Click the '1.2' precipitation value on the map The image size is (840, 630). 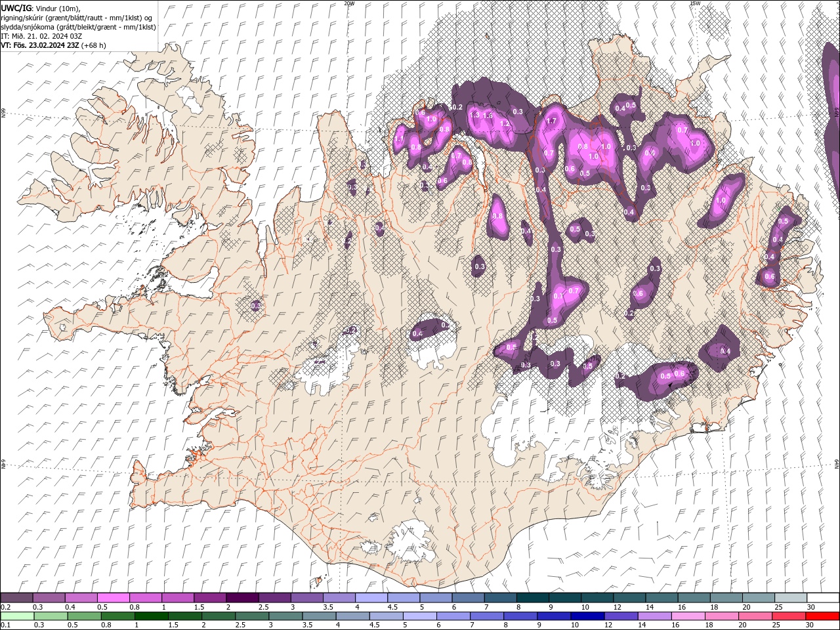505,123
